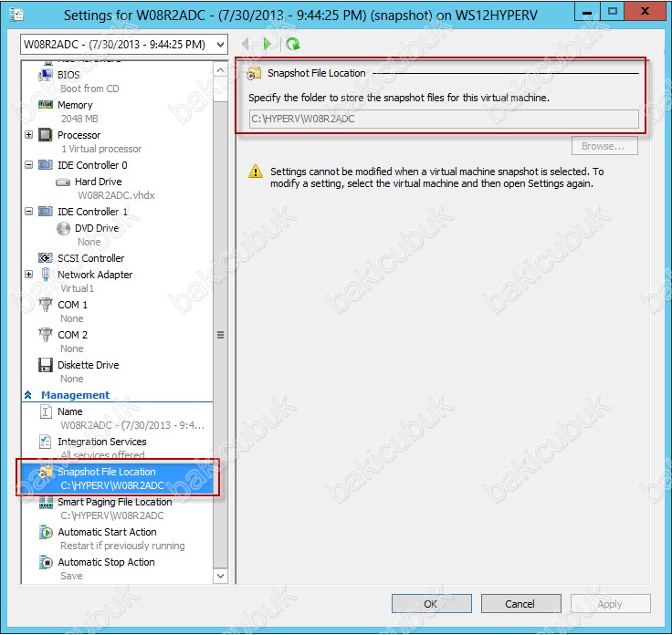
Task: Click the Automatic Start Action icon
Action: [46, 532]
